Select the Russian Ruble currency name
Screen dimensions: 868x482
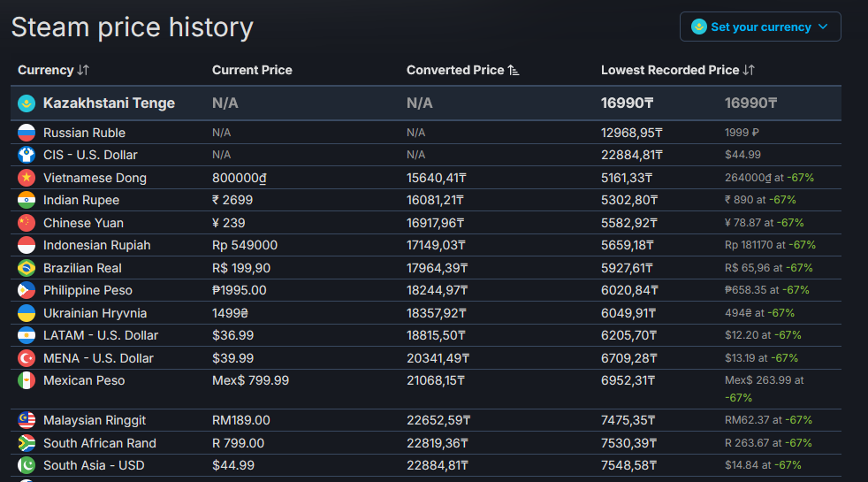tap(84, 133)
